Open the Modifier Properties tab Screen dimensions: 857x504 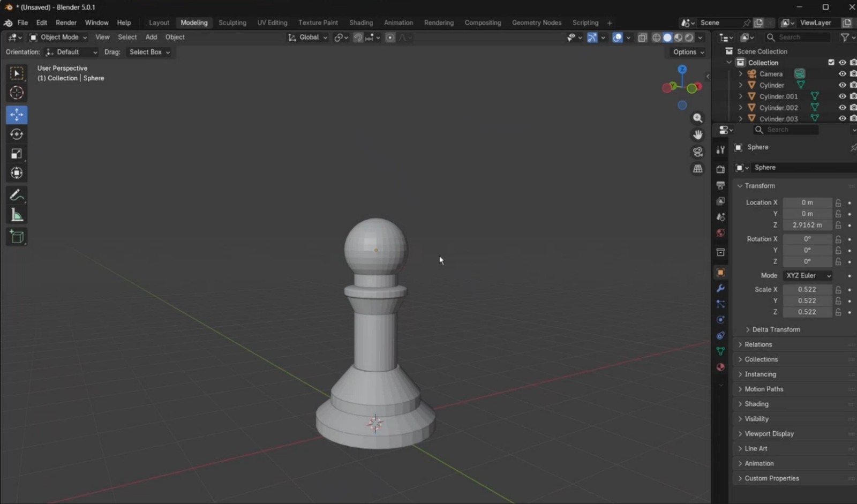pyautogui.click(x=720, y=289)
